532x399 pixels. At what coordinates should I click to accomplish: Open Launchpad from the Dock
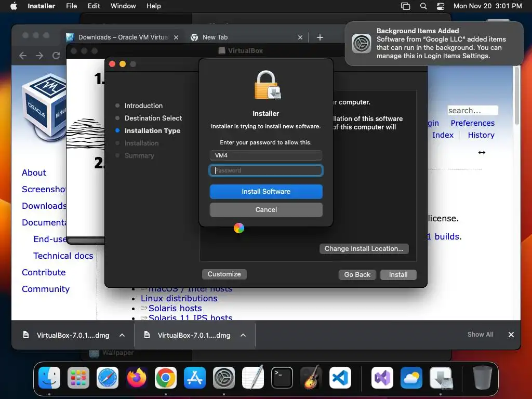tap(78, 378)
